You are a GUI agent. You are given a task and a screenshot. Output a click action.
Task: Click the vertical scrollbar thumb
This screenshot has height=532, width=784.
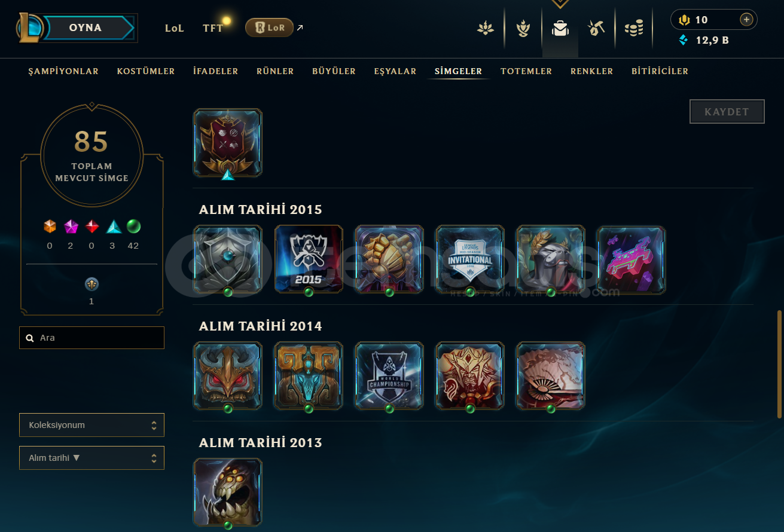(x=780, y=364)
